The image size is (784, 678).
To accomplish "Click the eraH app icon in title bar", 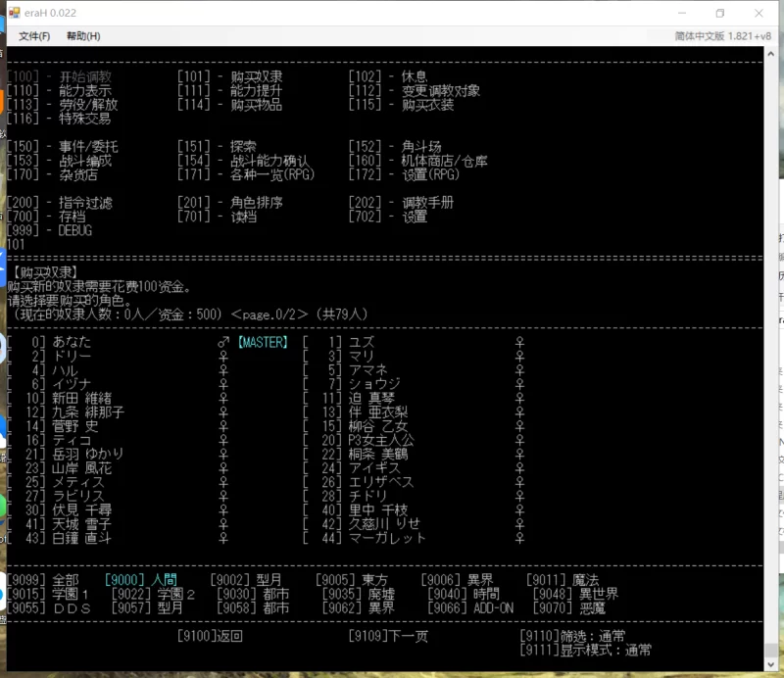I will point(15,13).
